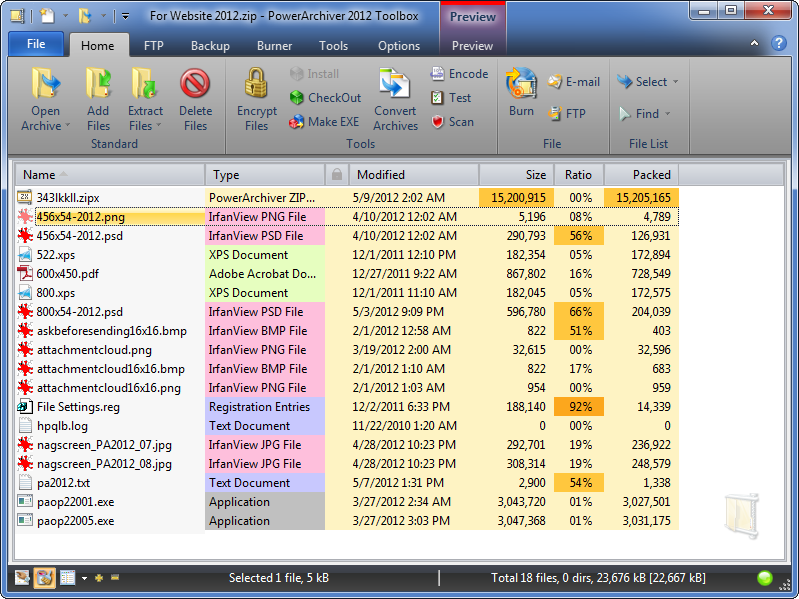The image size is (799, 599).
Task: Click the Test archive tool
Action: click(451, 97)
